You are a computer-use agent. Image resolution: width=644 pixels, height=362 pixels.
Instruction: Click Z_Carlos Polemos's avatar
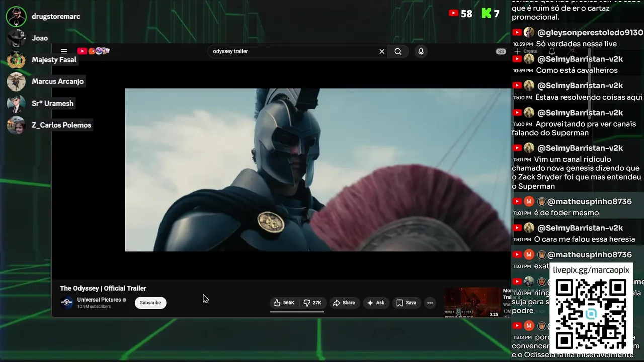point(16,125)
